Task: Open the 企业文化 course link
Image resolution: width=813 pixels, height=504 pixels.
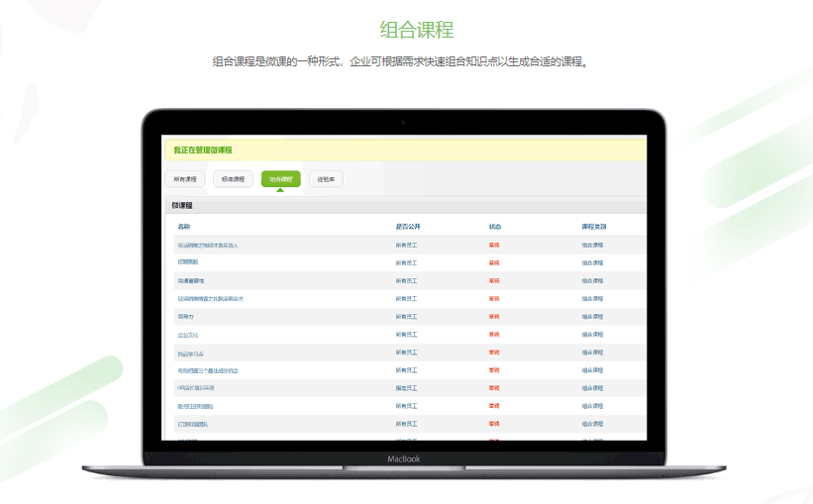Action: [188, 335]
